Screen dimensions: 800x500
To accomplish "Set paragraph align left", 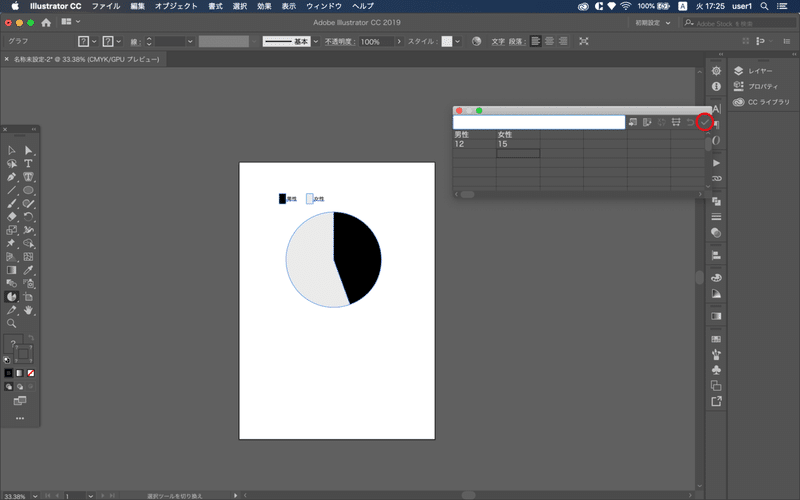I will (x=535, y=41).
